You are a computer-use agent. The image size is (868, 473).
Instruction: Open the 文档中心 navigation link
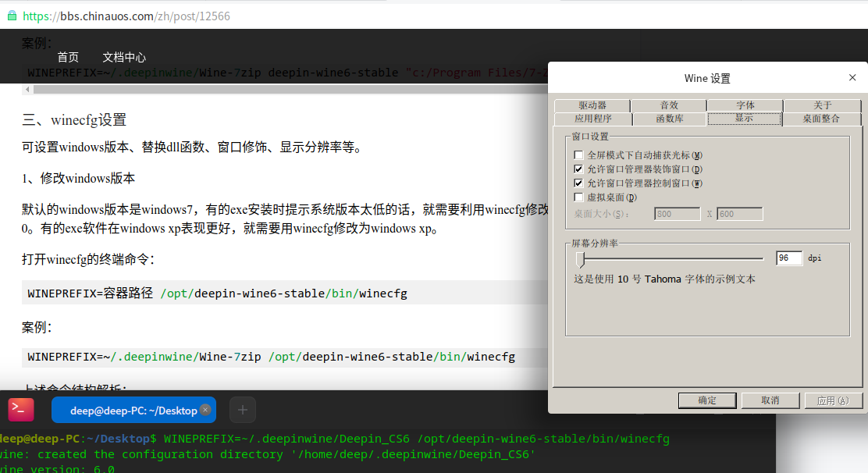click(x=124, y=57)
